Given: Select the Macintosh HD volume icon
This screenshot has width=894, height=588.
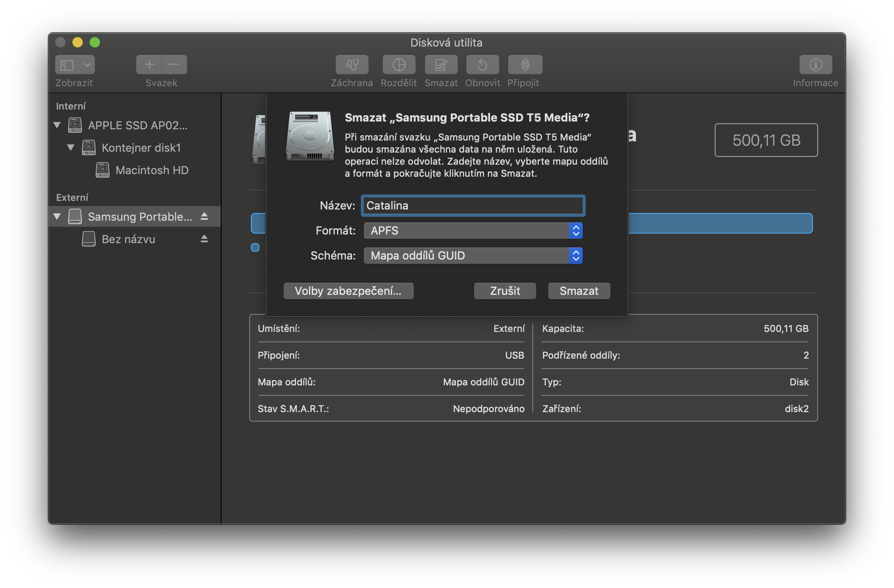Looking at the screenshot, I should (103, 170).
